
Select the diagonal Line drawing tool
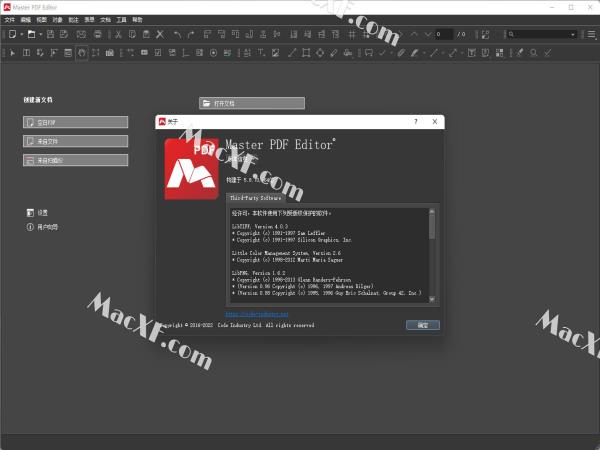[292, 53]
